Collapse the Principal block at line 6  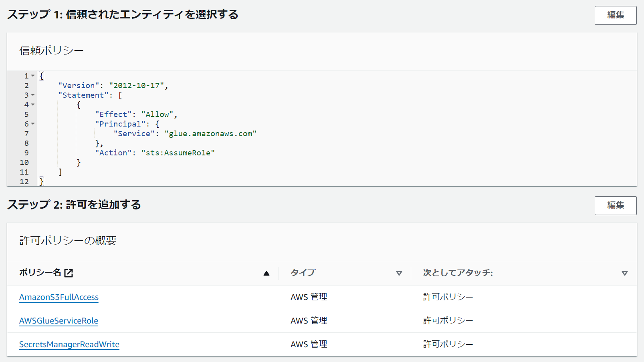pyautogui.click(x=33, y=124)
